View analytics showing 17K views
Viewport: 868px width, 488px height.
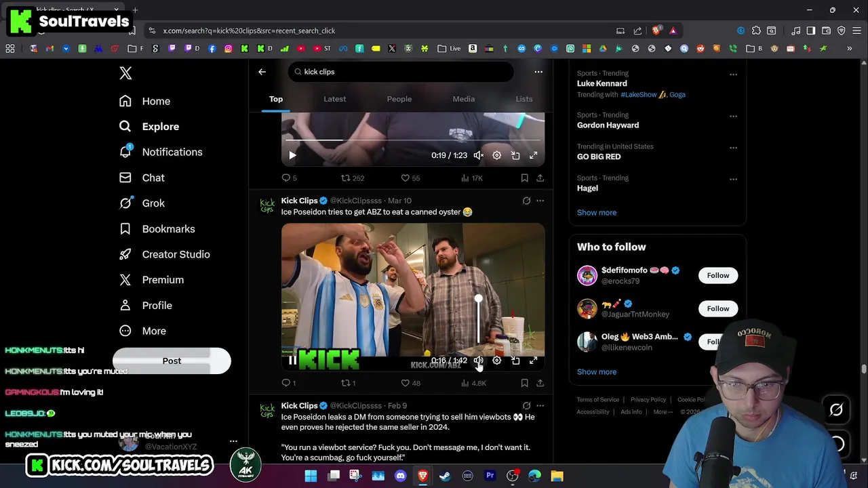click(x=471, y=178)
